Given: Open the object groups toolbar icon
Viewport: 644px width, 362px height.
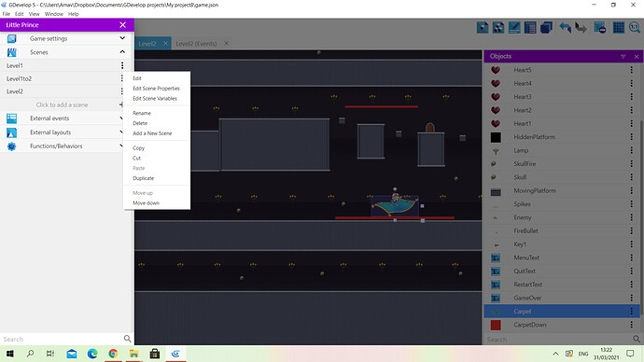Looking at the screenshot, I should [498, 27].
